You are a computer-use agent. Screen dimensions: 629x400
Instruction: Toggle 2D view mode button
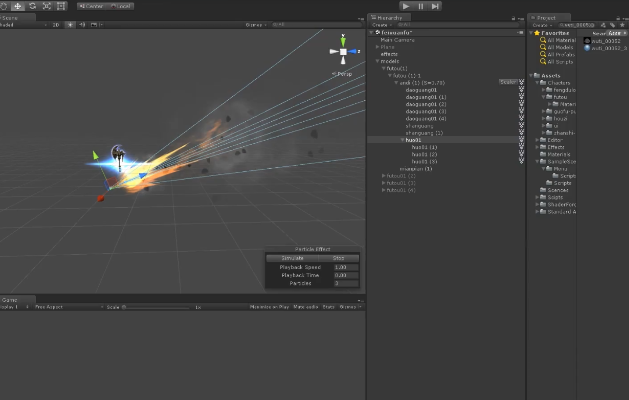[x=56, y=25]
